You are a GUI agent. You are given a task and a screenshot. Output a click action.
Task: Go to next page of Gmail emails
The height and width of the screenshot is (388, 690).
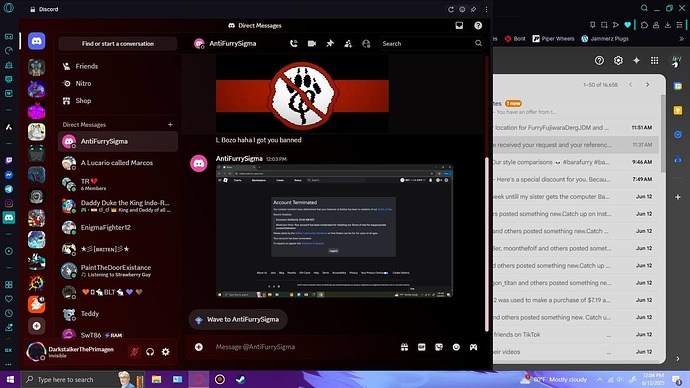pyautogui.click(x=647, y=84)
